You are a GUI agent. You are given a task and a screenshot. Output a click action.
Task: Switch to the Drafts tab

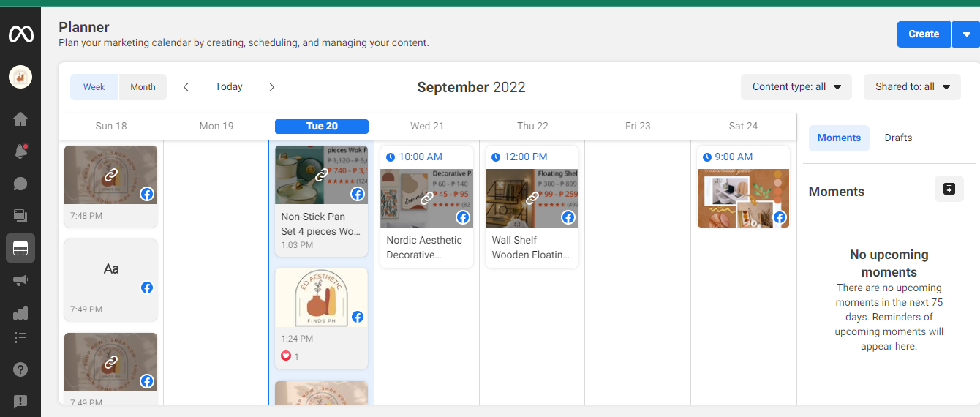coord(898,138)
